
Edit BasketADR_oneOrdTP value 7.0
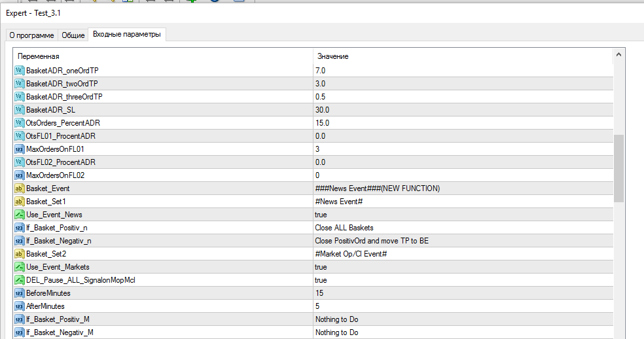(x=463, y=70)
